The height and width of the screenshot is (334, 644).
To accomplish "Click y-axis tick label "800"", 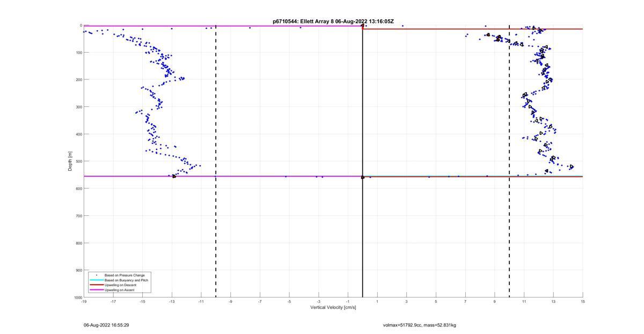I will pyautogui.click(x=78, y=243).
